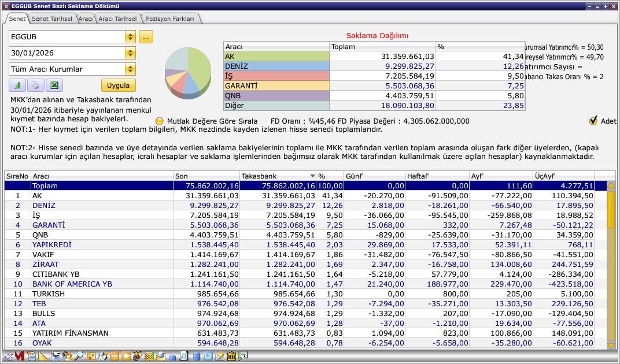
Task: Select 'Mutlak Değere Göre Sırala' radio option
Action: [160, 121]
